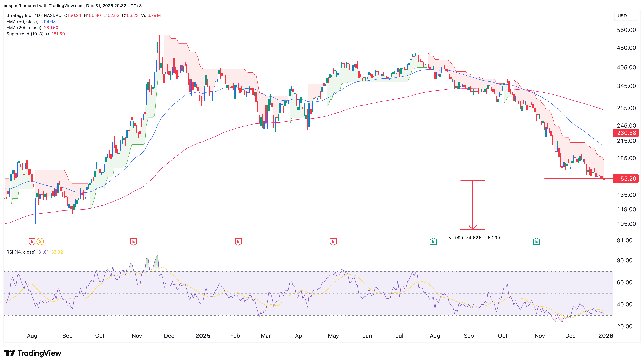The width and height of the screenshot is (644, 364).
Task: Select the EMA (200, close) indicator legend
Action: click(x=24, y=28)
